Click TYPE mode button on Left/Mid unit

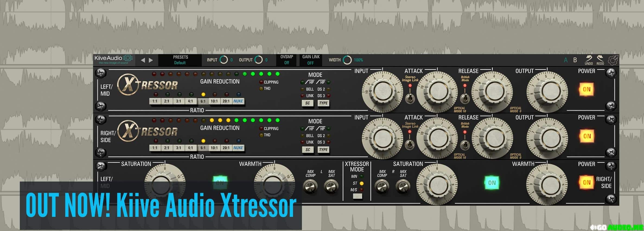(323, 103)
